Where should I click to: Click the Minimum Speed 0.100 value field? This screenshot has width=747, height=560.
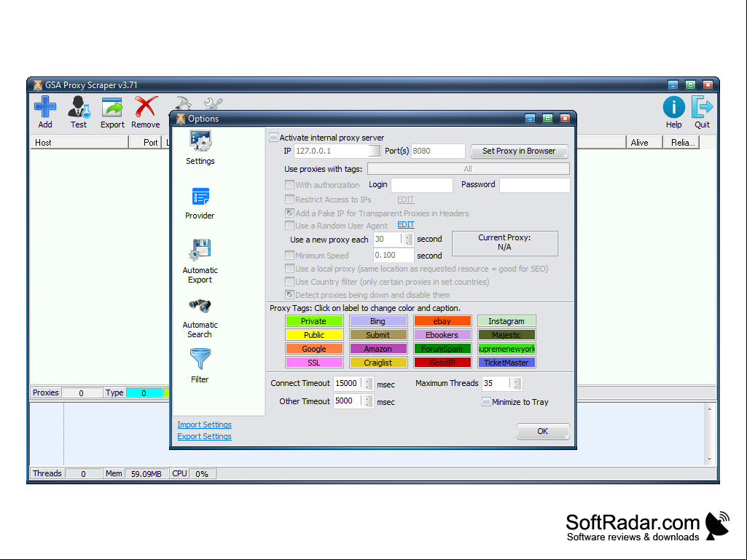pos(394,255)
